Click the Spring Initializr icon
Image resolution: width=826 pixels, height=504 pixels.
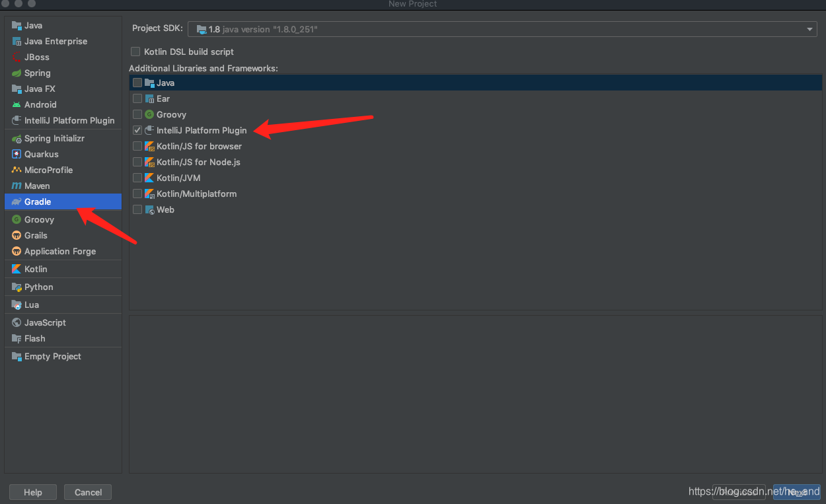pyautogui.click(x=17, y=138)
